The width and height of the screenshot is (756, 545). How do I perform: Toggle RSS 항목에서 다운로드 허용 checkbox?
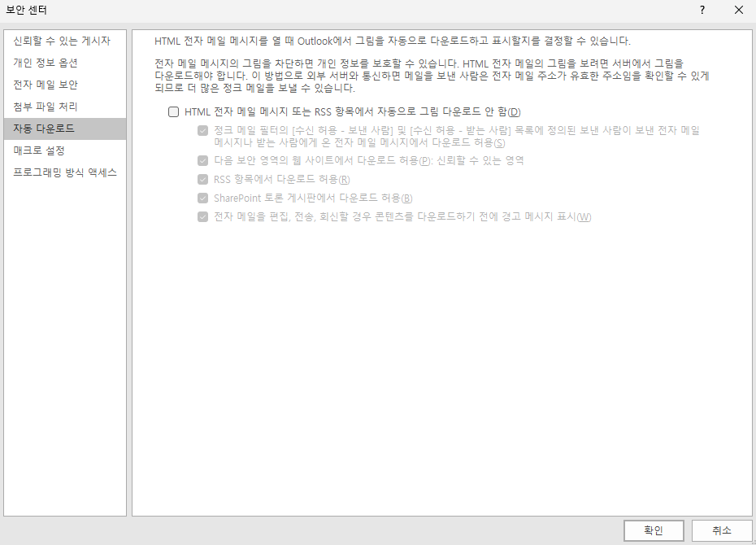203,180
